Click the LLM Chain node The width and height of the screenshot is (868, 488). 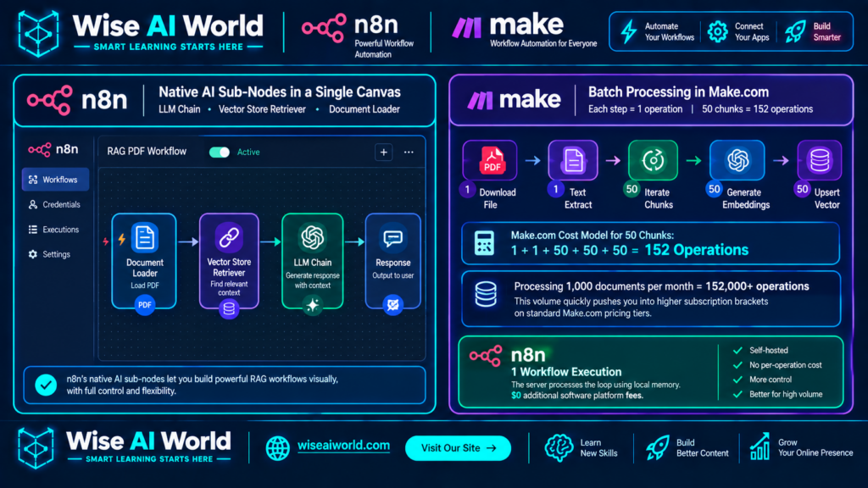click(312, 261)
